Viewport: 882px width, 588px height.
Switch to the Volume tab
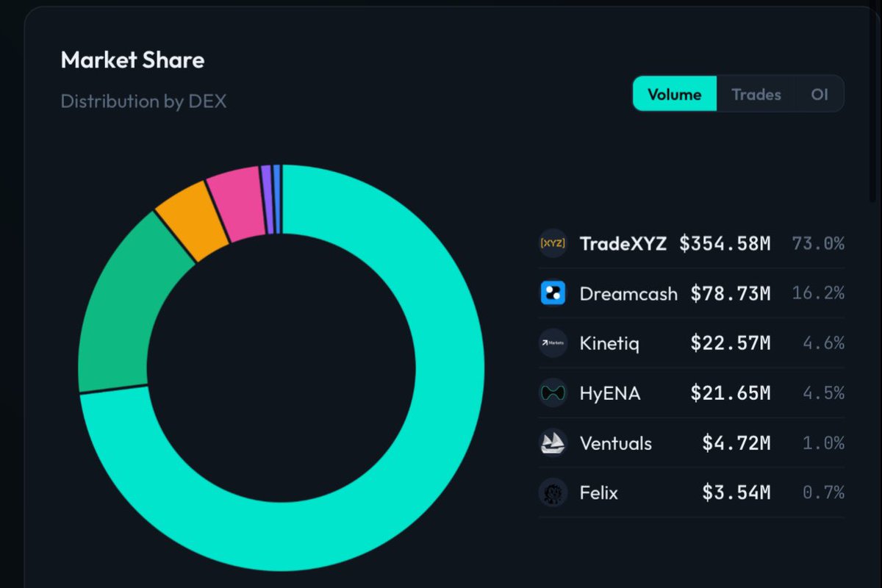point(675,94)
